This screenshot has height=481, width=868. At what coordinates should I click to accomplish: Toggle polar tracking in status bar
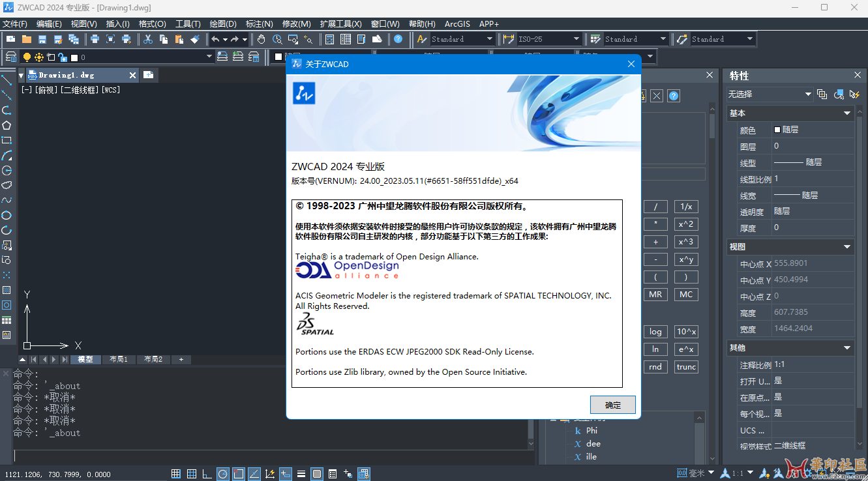point(223,474)
